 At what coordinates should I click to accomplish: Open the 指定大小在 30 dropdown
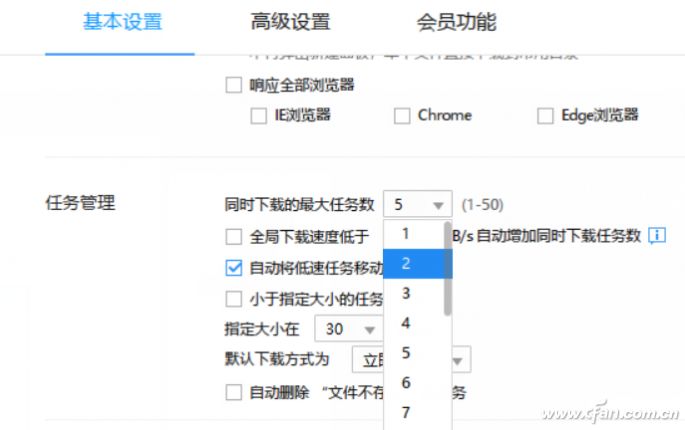point(349,329)
